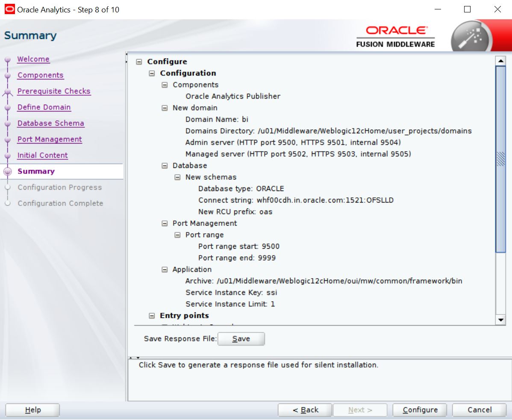Select 'New RCU prefix: oas' row

(235, 212)
